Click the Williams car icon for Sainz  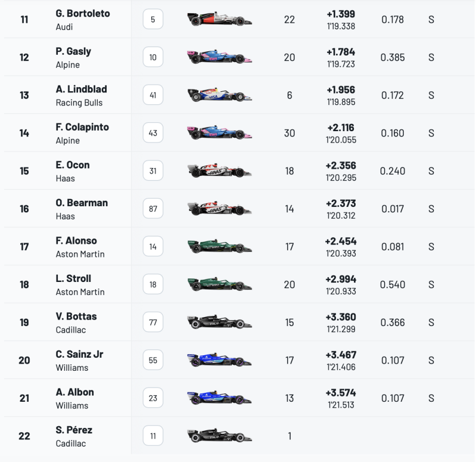(219, 359)
